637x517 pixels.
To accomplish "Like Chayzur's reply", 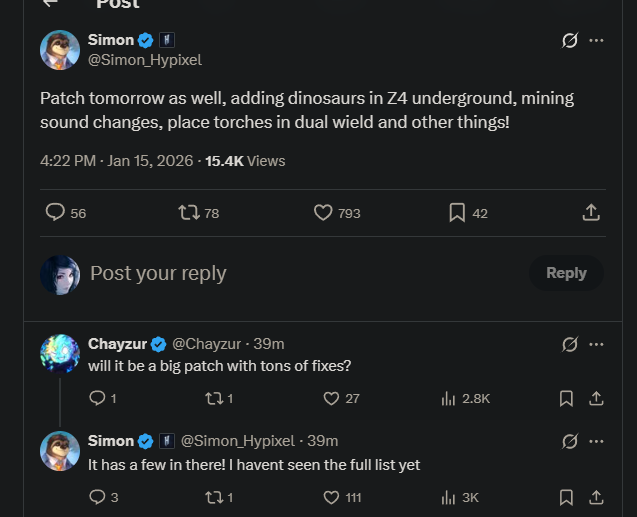I will coord(332,398).
